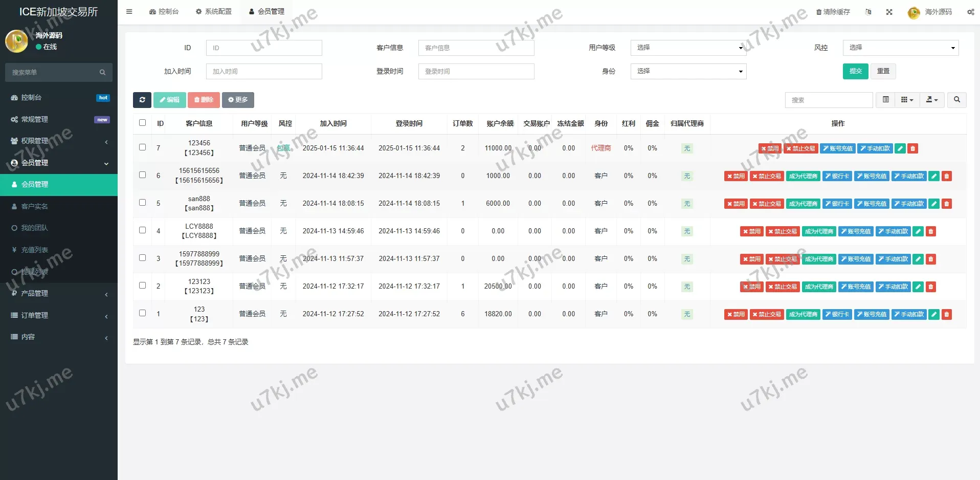Open the 用户等级 dropdown filter
The width and height of the screenshot is (980, 480).
(688, 48)
